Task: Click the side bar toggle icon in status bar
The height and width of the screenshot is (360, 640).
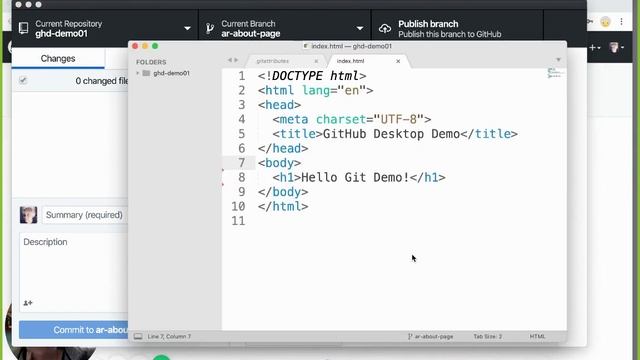Action: click(138, 336)
